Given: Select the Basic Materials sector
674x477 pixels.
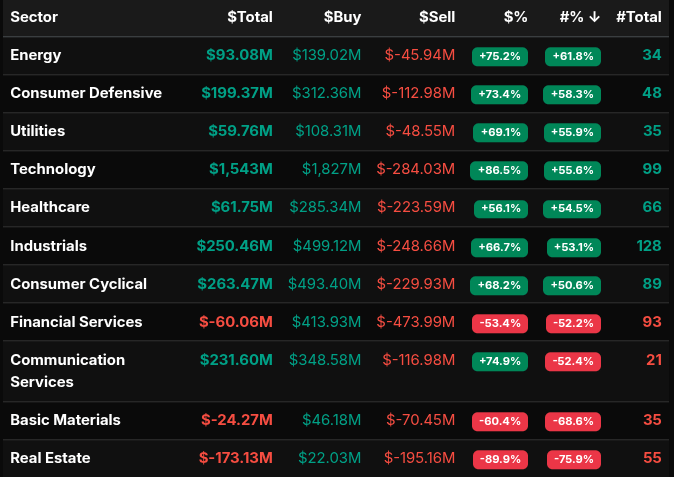Looking at the screenshot, I should 65,420.
